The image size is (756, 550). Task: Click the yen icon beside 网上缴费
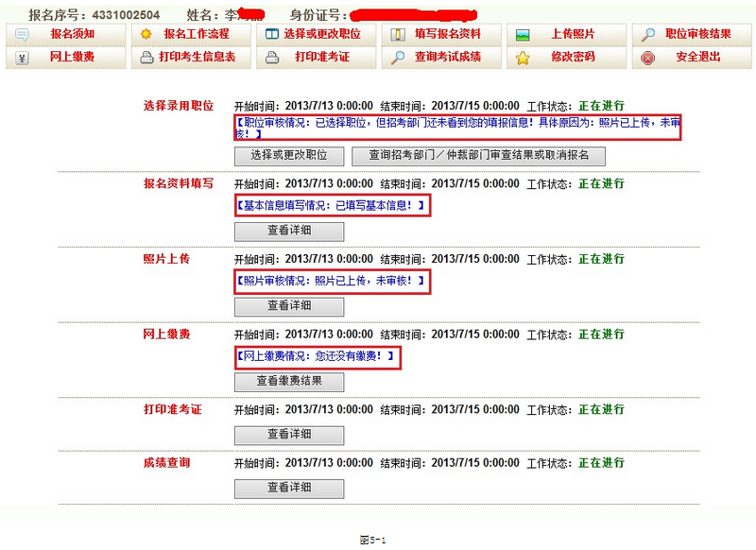[24, 57]
